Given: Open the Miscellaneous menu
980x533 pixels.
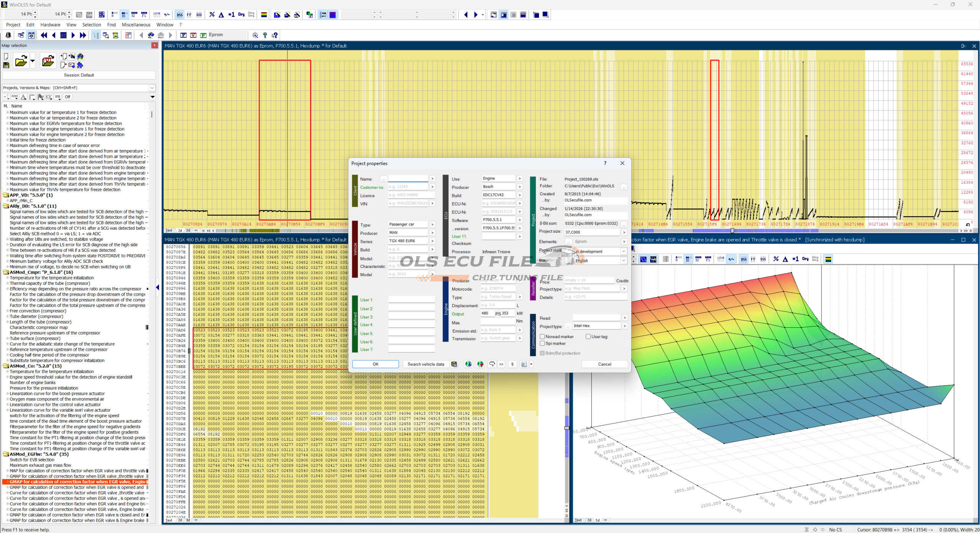Looking at the screenshot, I should coord(136,25).
